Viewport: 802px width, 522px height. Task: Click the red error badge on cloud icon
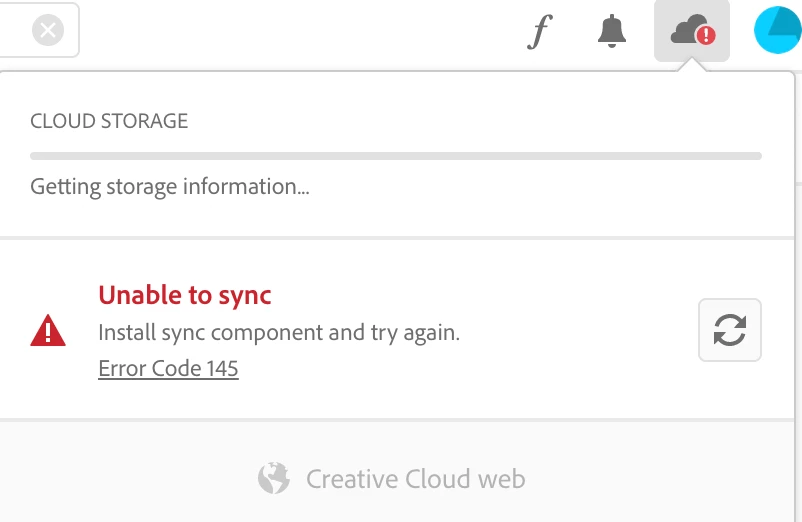tap(706, 37)
